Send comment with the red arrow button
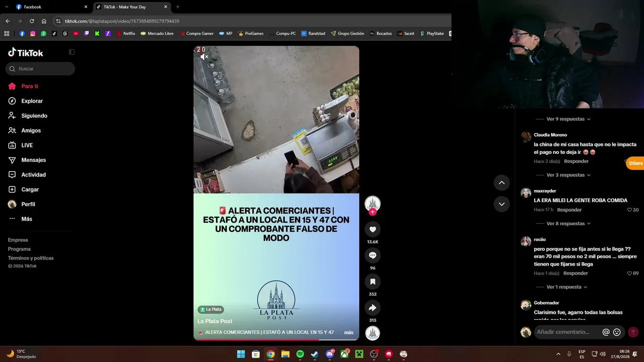644x362 pixels. [633, 332]
